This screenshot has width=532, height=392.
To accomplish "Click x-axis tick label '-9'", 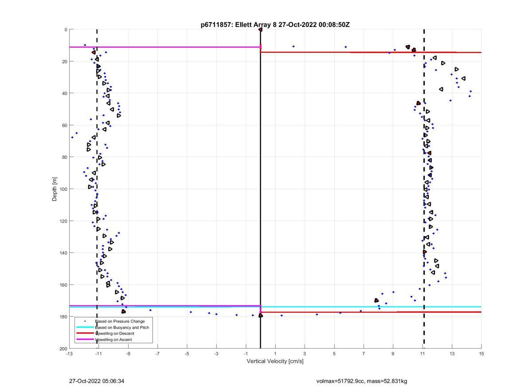I will click(x=128, y=354).
